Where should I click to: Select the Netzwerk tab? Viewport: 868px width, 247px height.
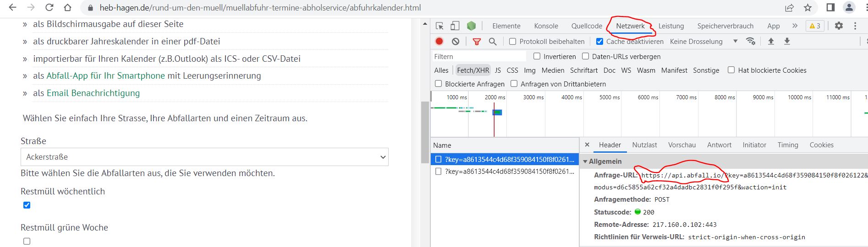point(630,26)
